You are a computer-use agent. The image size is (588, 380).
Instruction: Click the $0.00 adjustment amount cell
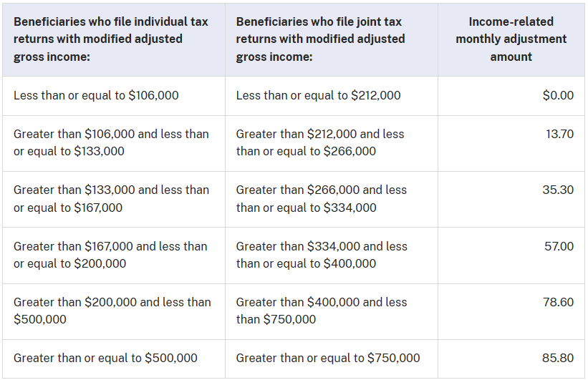558,95
